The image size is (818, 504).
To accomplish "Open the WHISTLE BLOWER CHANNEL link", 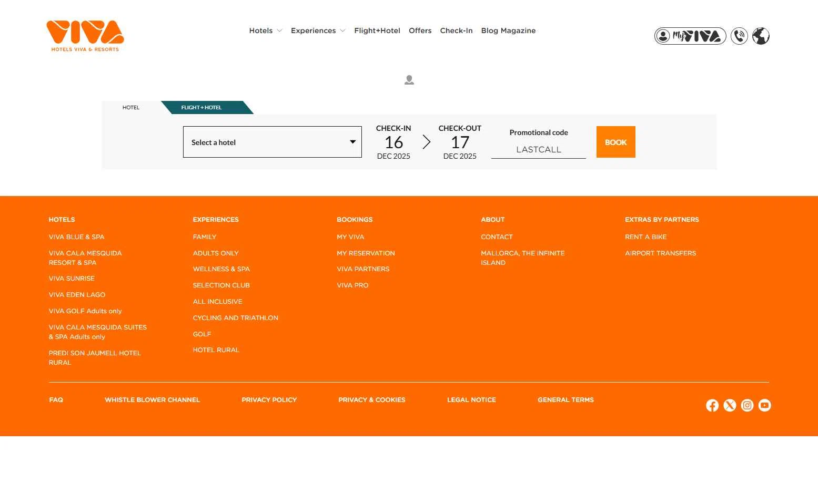I will (153, 400).
